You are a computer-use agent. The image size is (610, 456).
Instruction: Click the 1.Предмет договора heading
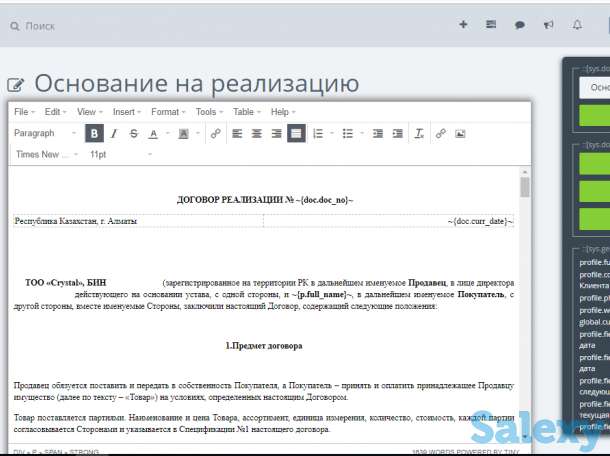[x=264, y=346]
